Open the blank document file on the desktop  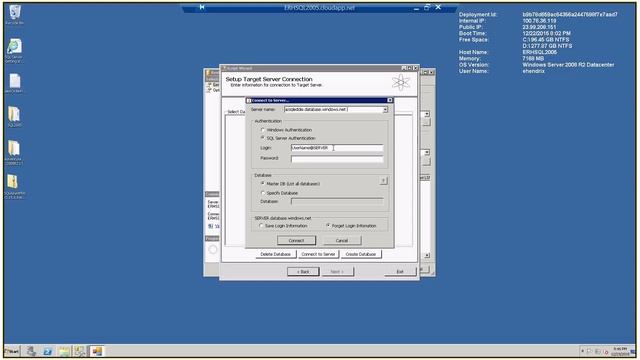(15, 83)
